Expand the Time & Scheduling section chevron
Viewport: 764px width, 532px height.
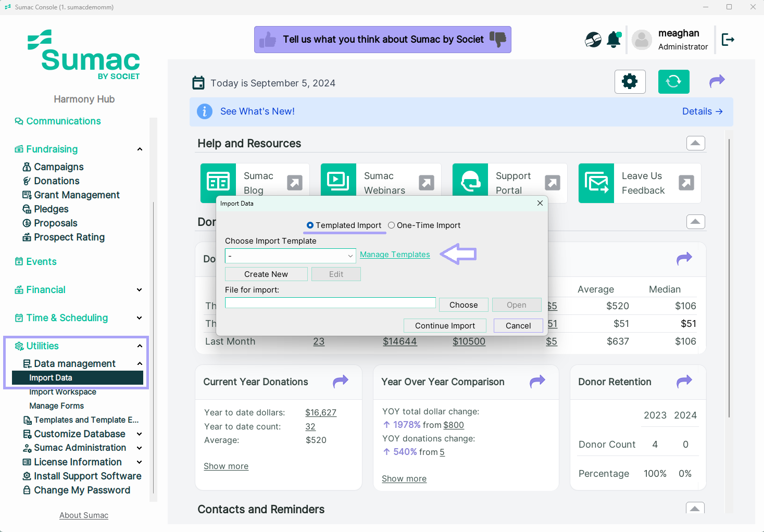click(140, 318)
